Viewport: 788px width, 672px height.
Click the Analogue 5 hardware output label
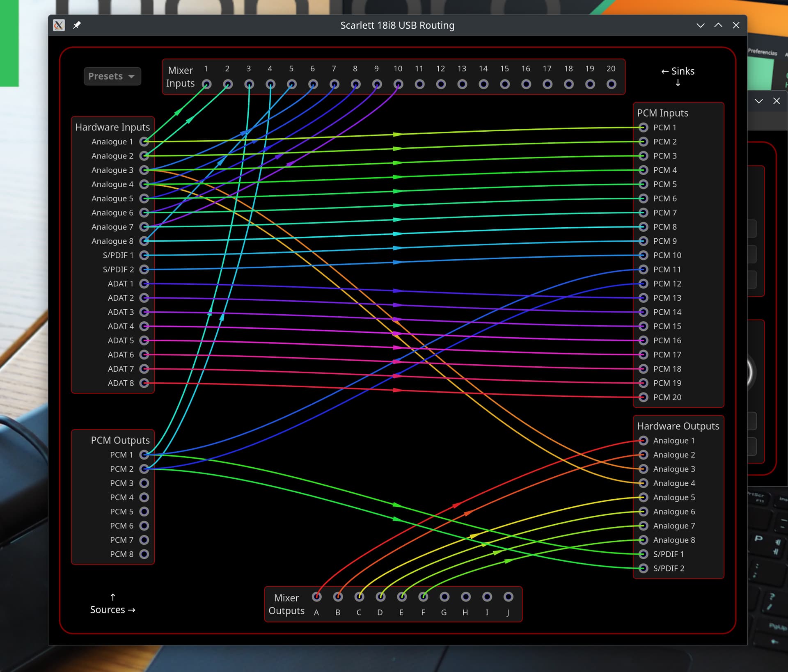[674, 497]
